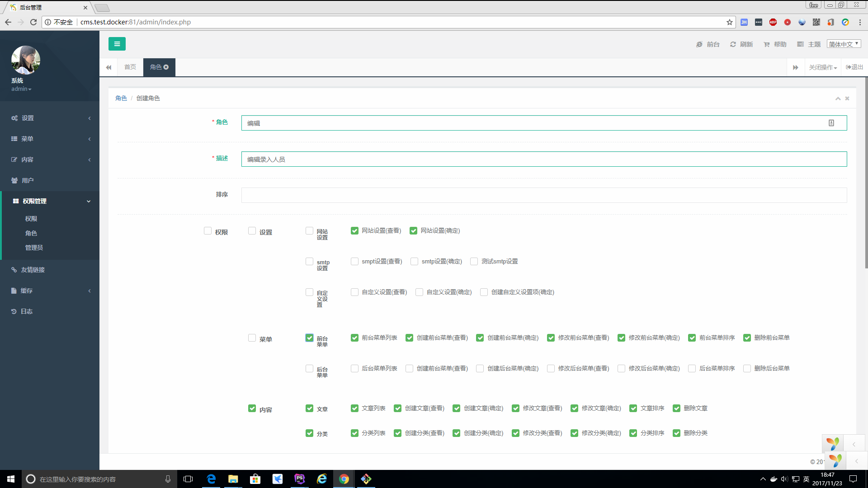Toggle the 后台菜单 group checkbox
The image size is (868, 488).
309,369
